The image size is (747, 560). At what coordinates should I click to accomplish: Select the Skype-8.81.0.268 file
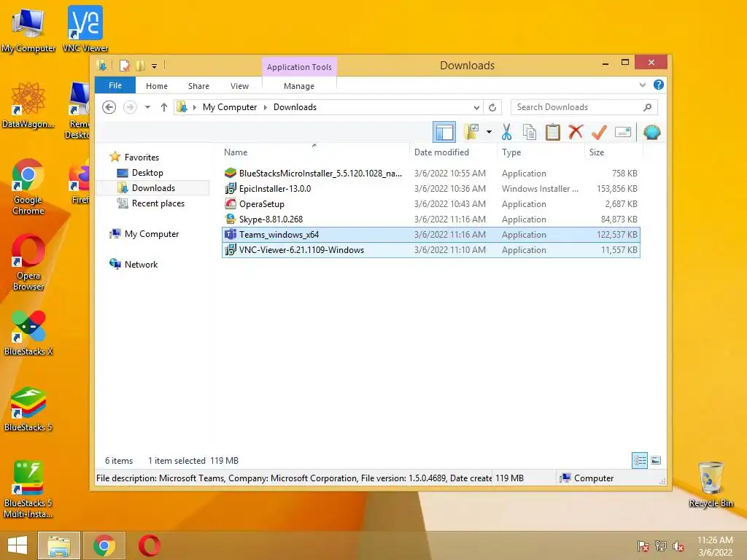[x=431, y=219]
